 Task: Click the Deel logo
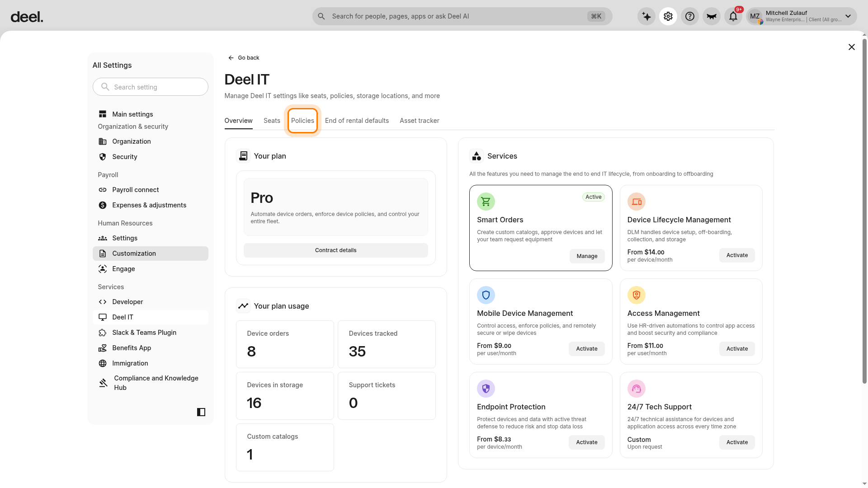click(27, 17)
